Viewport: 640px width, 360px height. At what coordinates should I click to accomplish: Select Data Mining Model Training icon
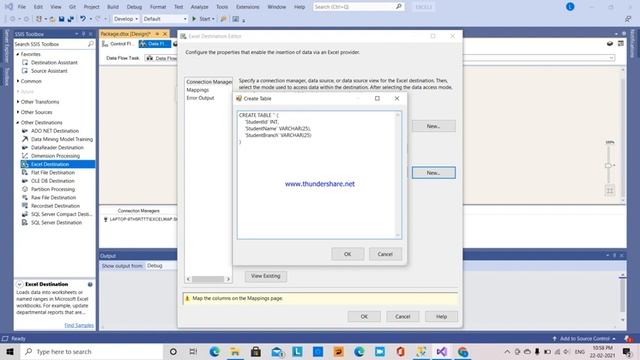(25, 139)
